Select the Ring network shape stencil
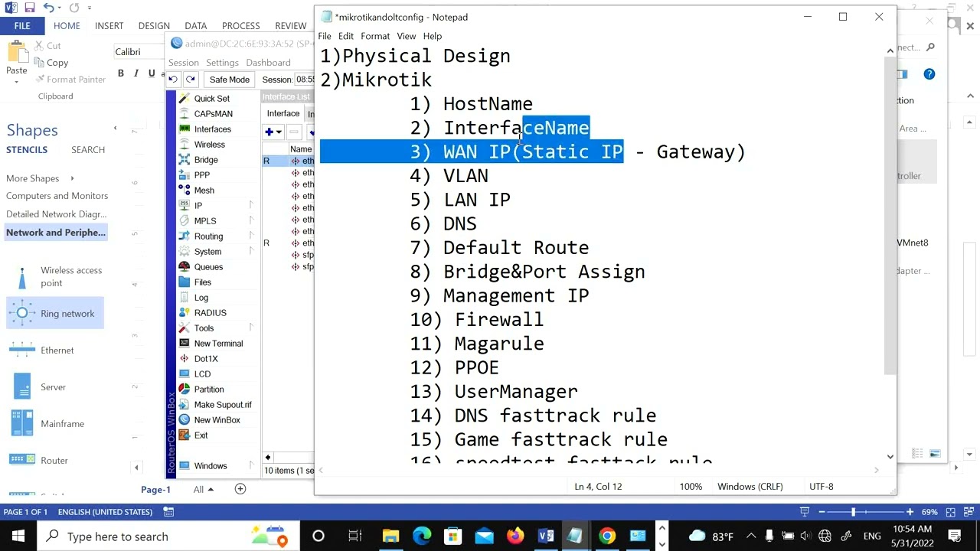 pos(55,314)
